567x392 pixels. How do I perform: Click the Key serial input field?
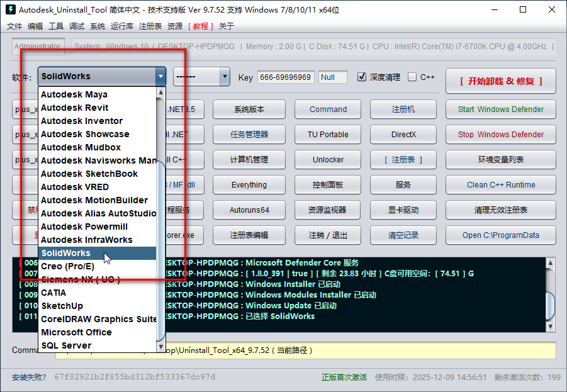click(x=286, y=77)
